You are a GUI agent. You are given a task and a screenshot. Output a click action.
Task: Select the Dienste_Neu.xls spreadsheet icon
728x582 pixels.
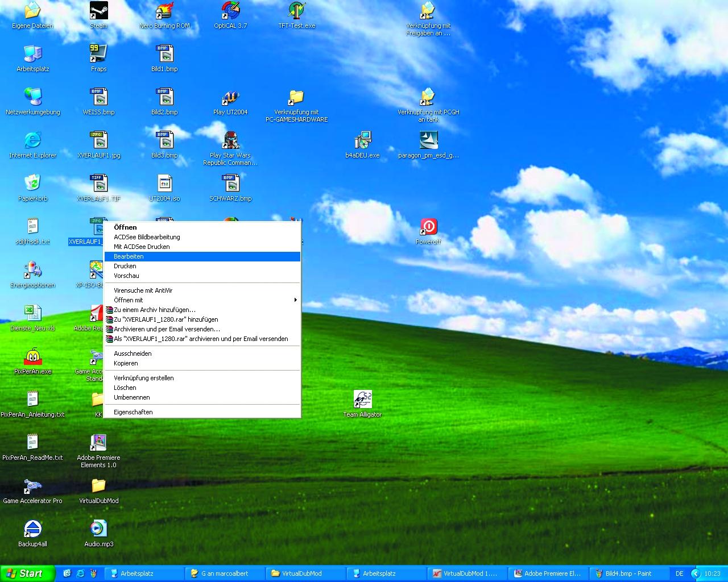click(32, 313)
